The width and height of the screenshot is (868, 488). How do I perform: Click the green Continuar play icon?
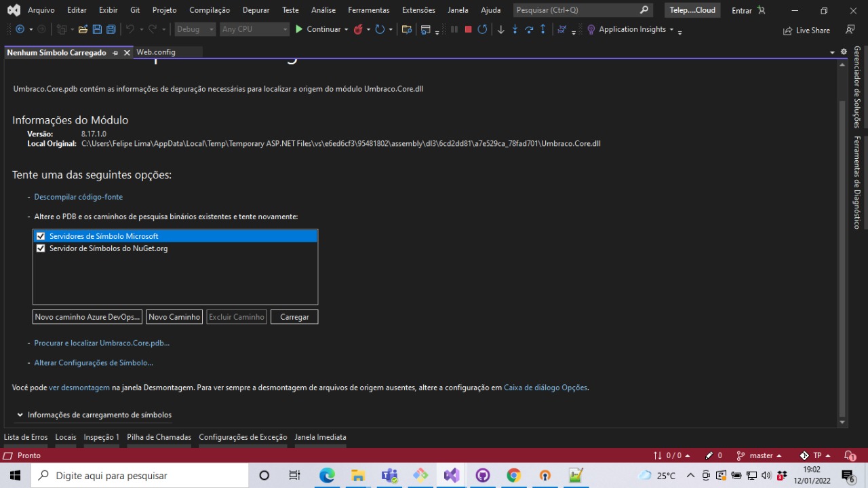click(x=299, y=29)
